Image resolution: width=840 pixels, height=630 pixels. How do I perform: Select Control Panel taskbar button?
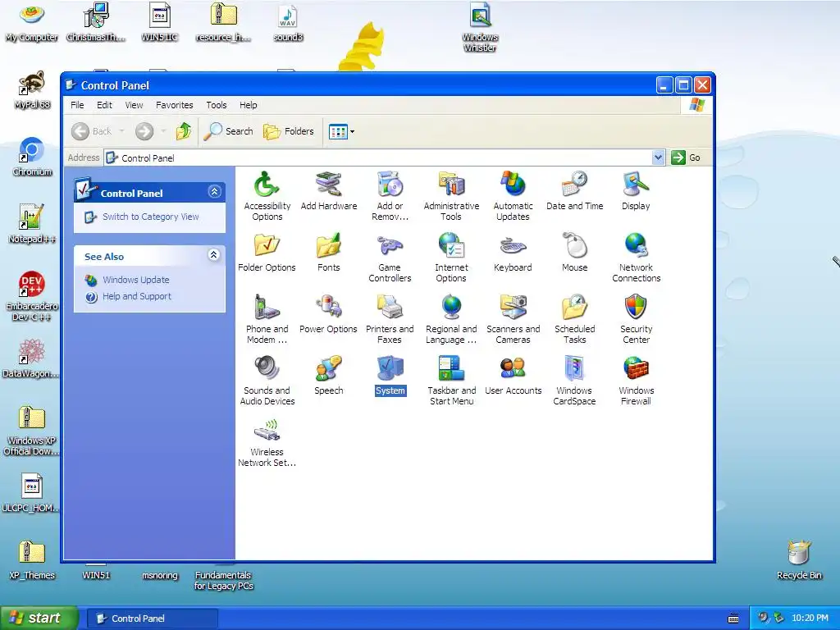click(x=152, y=619)
